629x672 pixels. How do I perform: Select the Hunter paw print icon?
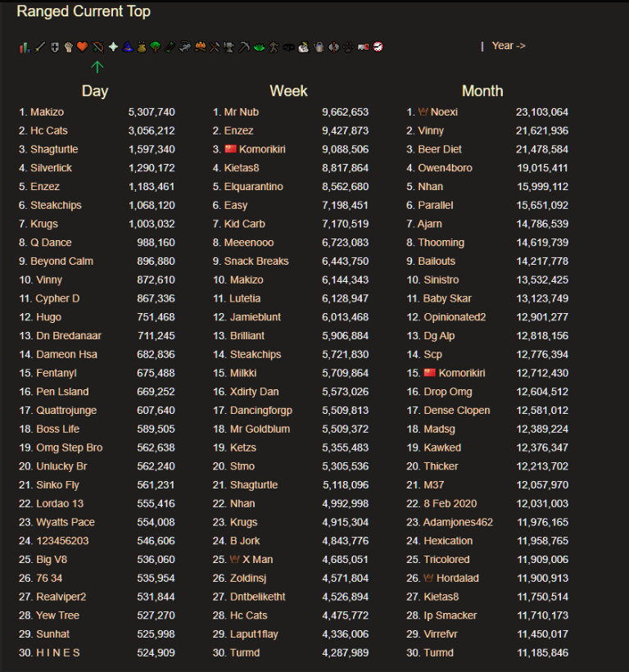(348, 48)
